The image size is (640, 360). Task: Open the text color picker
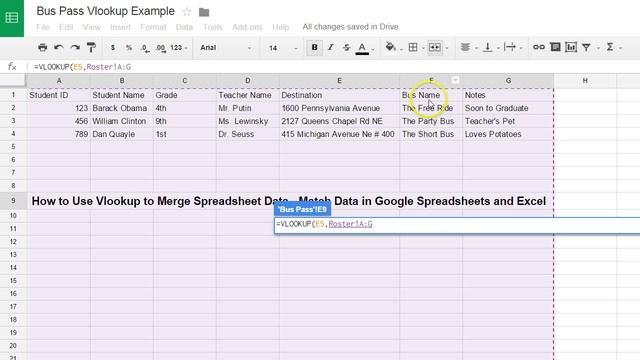(x=362, y=48)
